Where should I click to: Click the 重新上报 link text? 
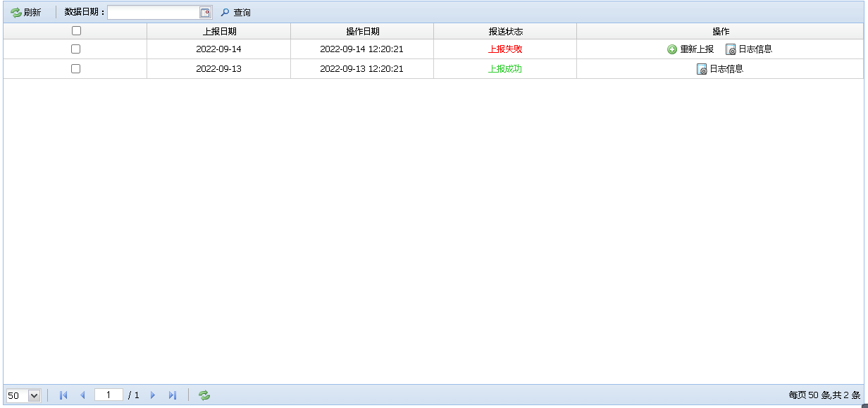696,49
